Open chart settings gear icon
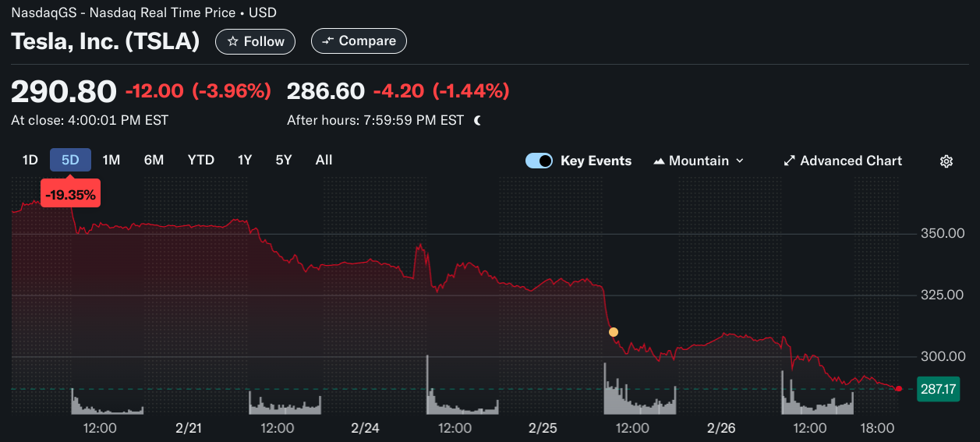Image resolution: width=980 pixels, height=442 pixels. 946,161
